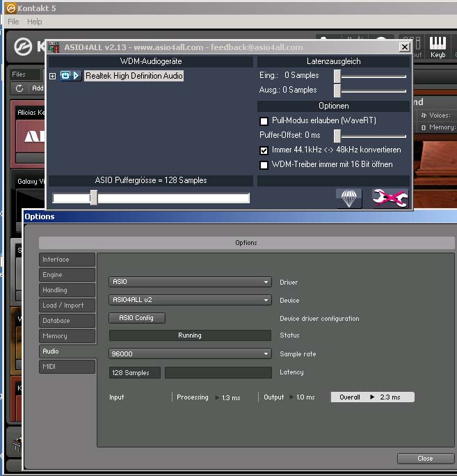The image size is (457, 476).
Task: Click the parachute default-settings icon
Action: pos(349,198)
